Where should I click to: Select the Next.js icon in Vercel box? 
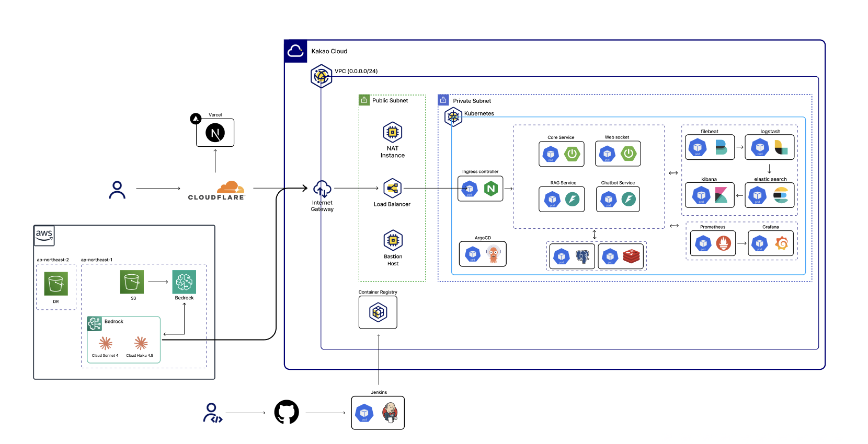tap(215, 133)
